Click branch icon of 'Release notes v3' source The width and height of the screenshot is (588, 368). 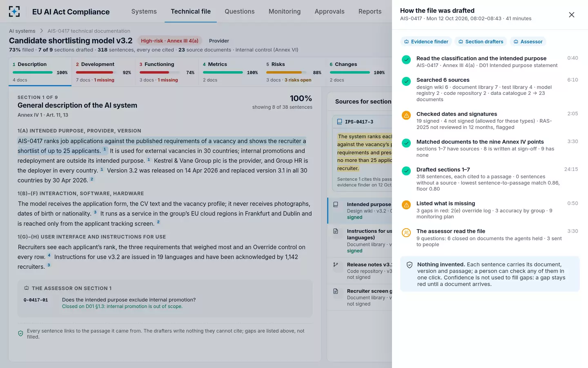tap(336, 265)
